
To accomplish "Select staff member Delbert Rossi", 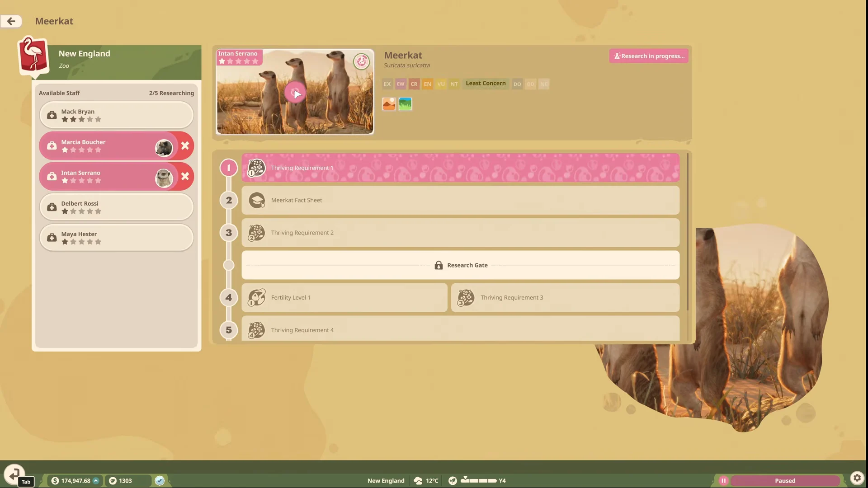I will click(x=116, y=207).
